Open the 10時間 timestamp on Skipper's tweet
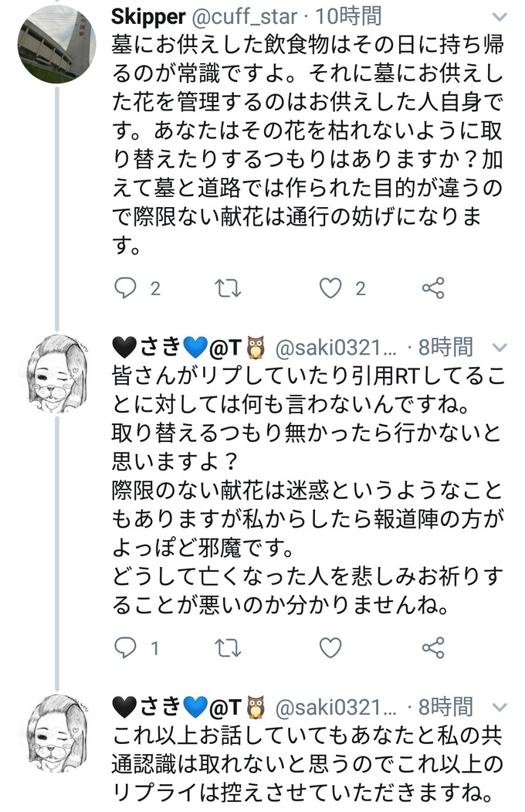Screen dimensions: 525x812 (x=349, y=16)
